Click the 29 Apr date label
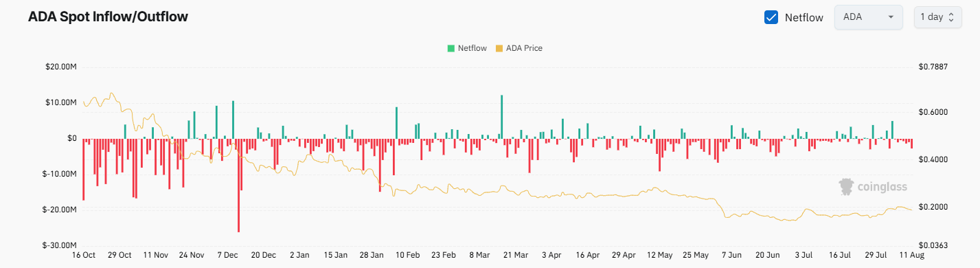 click(x=624, y=254)
